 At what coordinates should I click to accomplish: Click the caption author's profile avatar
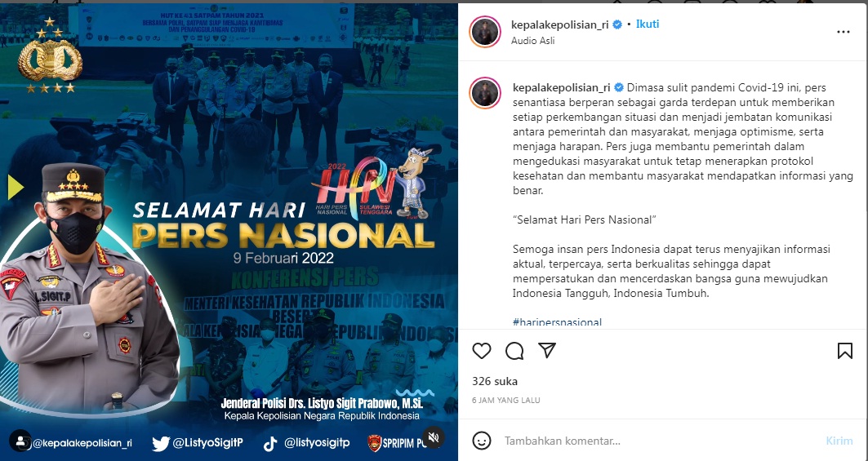485,92
